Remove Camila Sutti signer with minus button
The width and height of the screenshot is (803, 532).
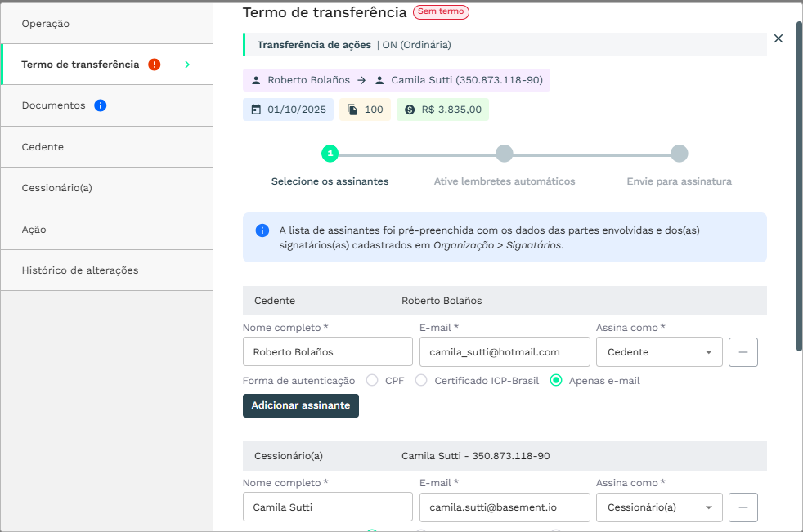click(x=742, y=507)
